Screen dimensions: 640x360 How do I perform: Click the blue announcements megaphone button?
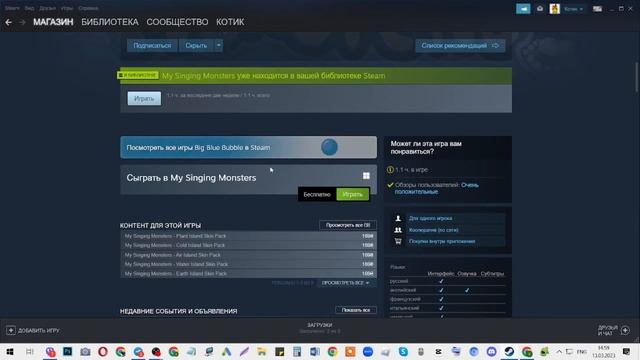click(523, 9)
